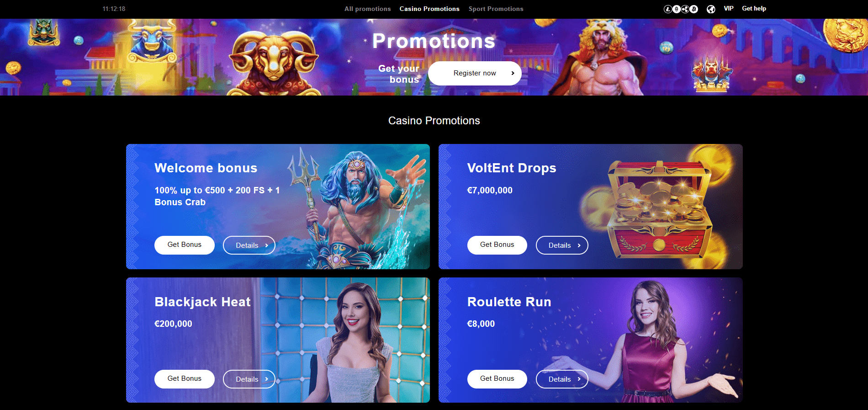The height and width of the screenshot is (410, 868).
Task: Open the VIP page link
Action: pyautogui.click(x=729, y=9)
